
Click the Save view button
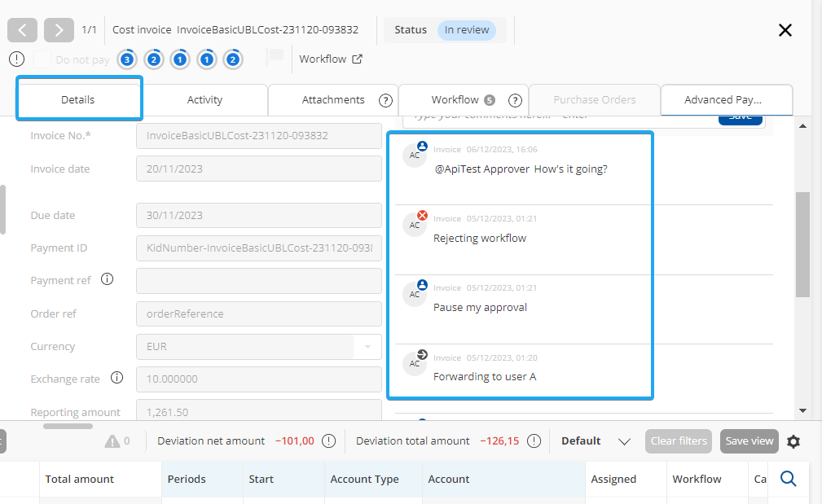click(749, 441)
